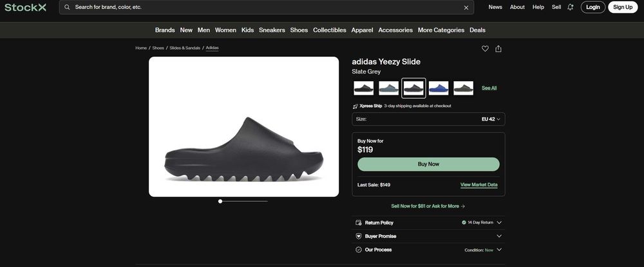Clear the search bar with X icon
Screen dimensions: 644x267
466,8
